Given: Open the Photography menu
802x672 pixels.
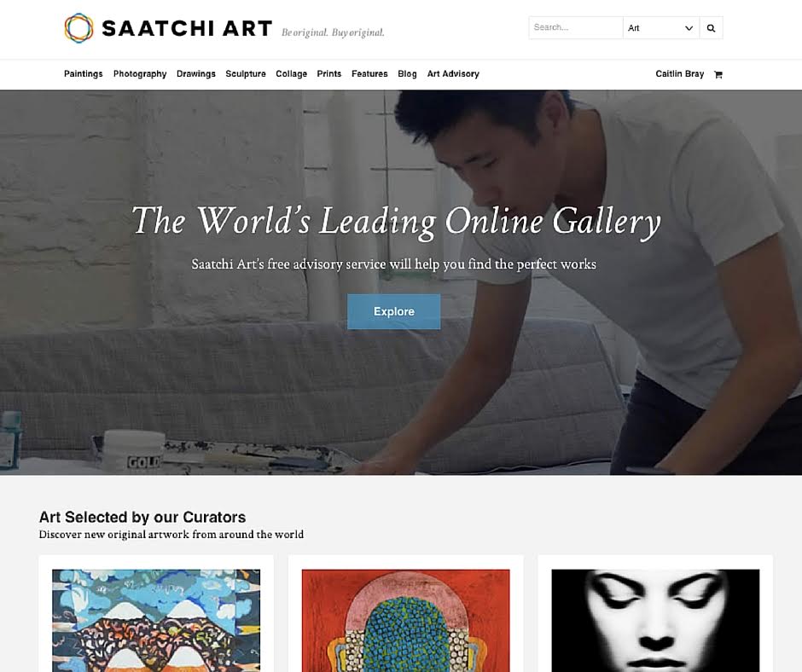Looking at the screenshot, I should [x=140, y=73].
